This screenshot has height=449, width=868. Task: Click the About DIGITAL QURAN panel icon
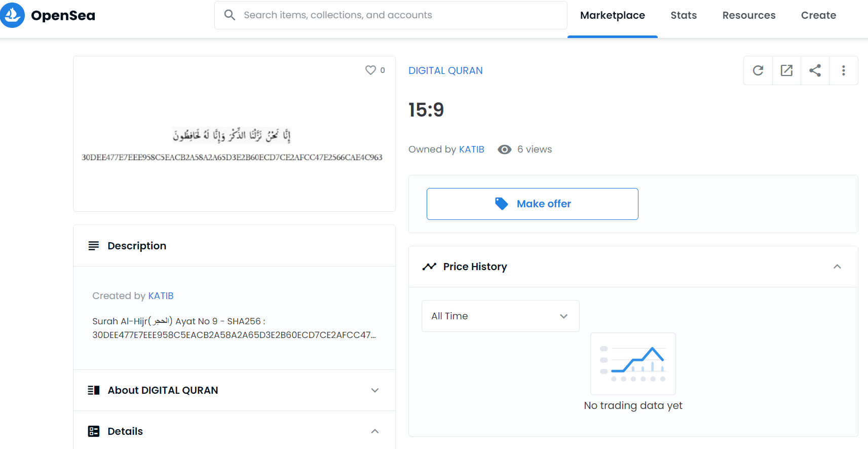click(x=94, y=390)
